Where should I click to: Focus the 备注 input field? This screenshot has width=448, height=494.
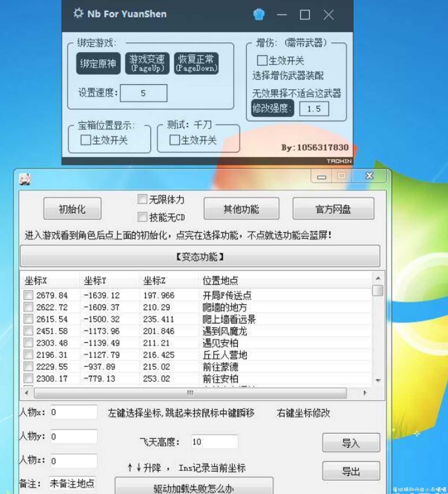pyautogui.click(x=72, y=483)
